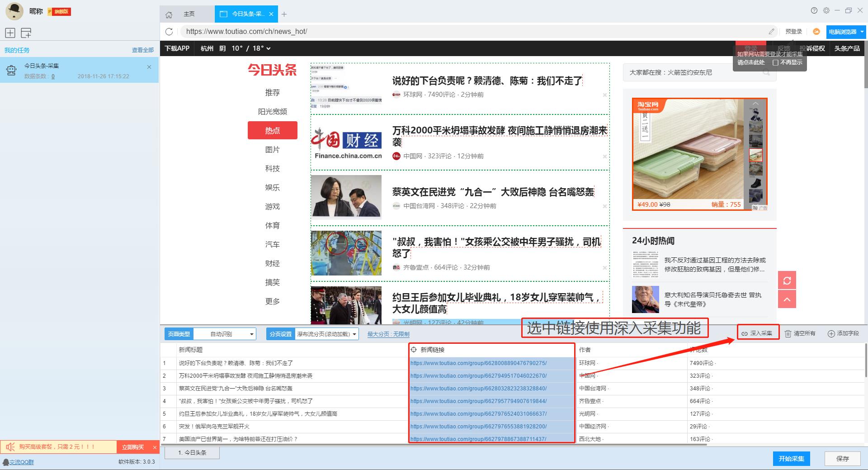
Task: Tick the 不再显示 checkbox
Action: tap(775, 62)
